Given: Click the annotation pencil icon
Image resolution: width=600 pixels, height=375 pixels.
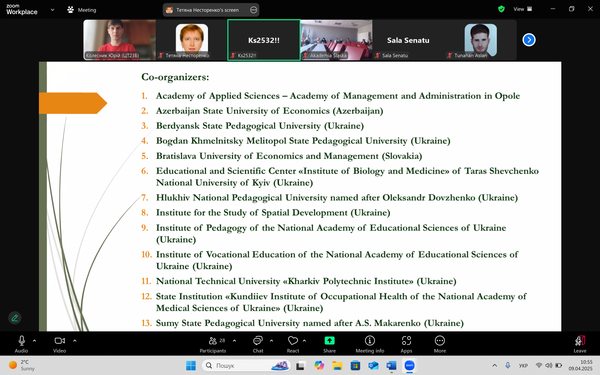Looking at the screenshot, I should point(15,318).
